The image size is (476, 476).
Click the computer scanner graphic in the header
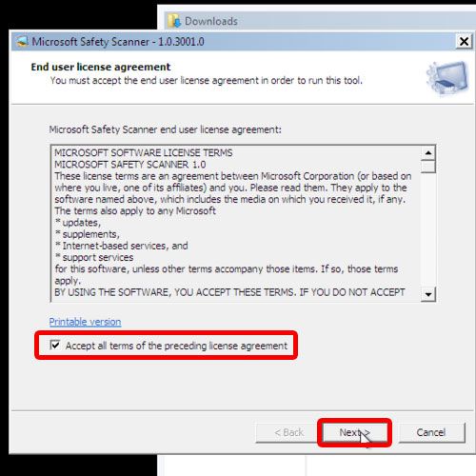coord(447,78)
